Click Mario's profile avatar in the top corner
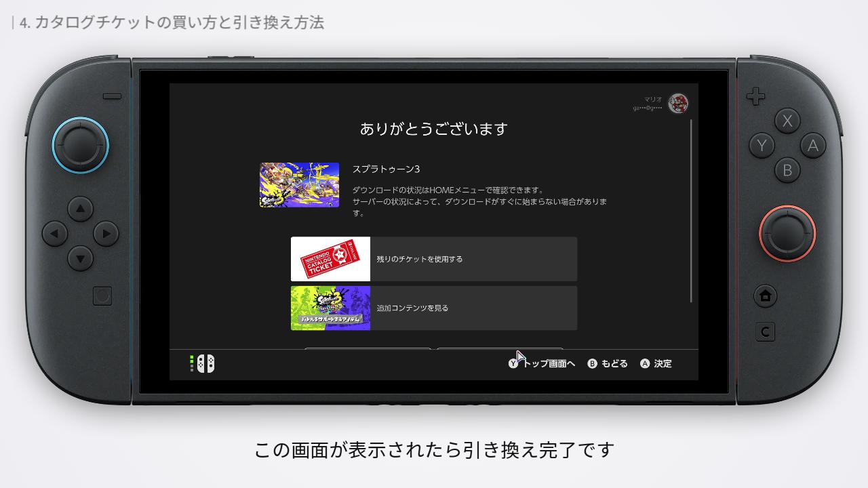Viewport: 868px width, 488px height. pyautogui.click(x=677, y=103)
